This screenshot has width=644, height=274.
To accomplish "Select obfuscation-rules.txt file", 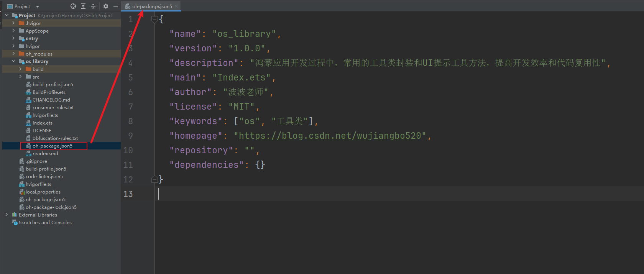I will (55, 138).
